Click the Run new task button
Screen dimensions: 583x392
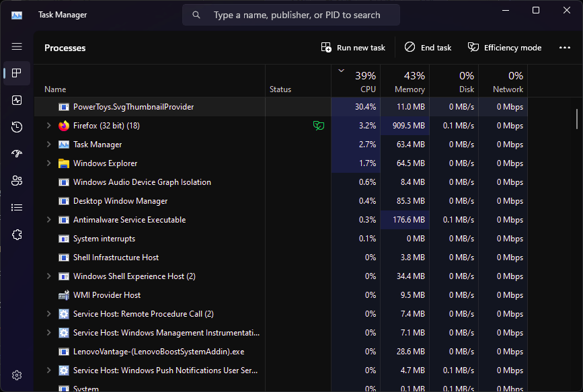(x=353, y=47)
